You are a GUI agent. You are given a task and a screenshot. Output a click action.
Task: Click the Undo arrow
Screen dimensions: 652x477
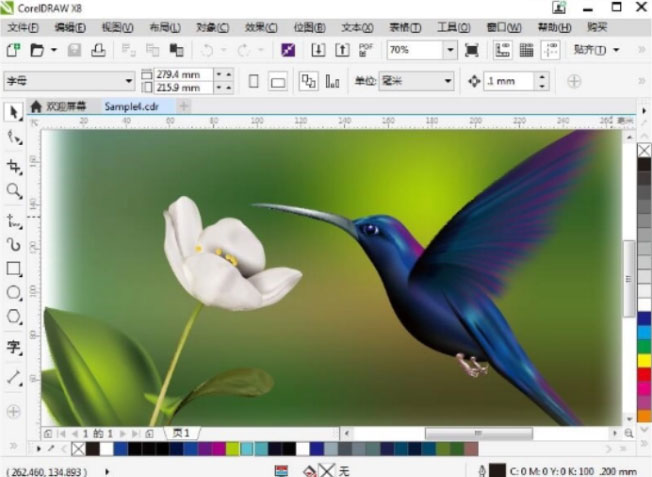pos(207,50)
